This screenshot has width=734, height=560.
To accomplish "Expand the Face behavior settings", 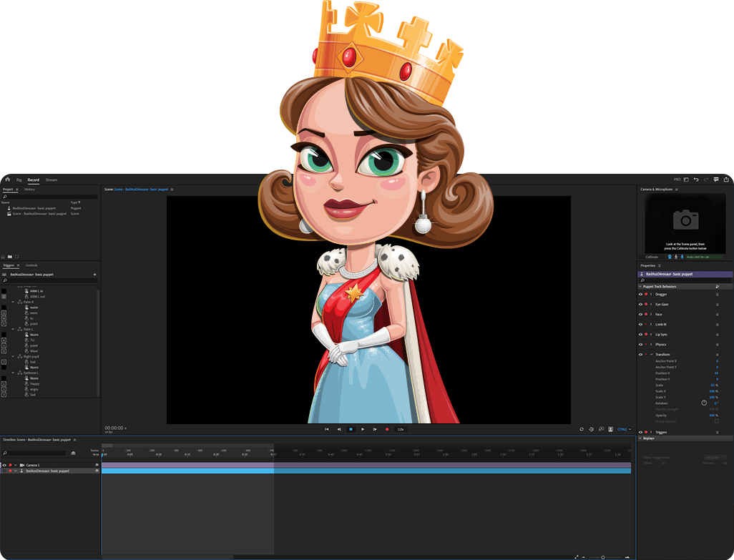I will pos(651,314).
